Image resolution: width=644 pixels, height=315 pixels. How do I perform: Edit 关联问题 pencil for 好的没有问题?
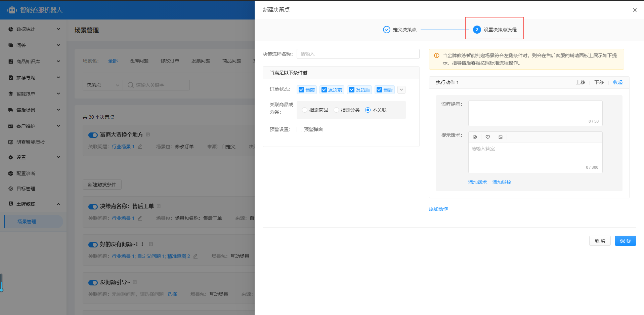(196, 256)
